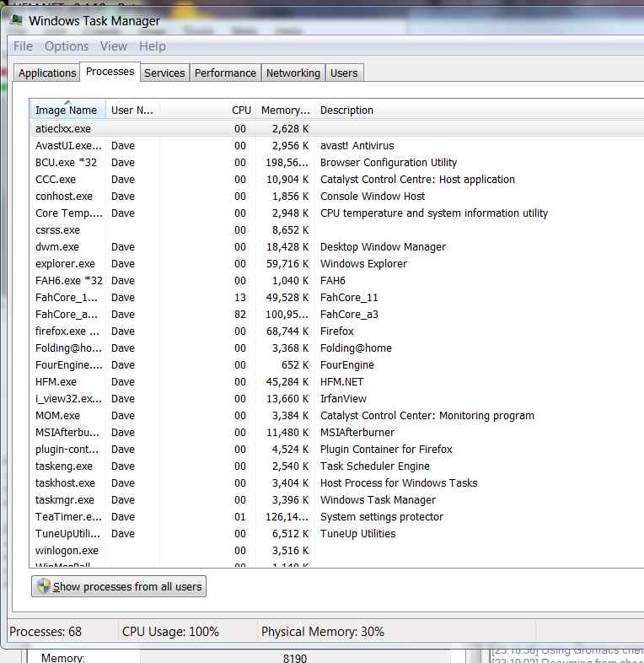Select the taskmgr.exe process row
Viewport: 644px width, 663px height.
coord(66,500)
